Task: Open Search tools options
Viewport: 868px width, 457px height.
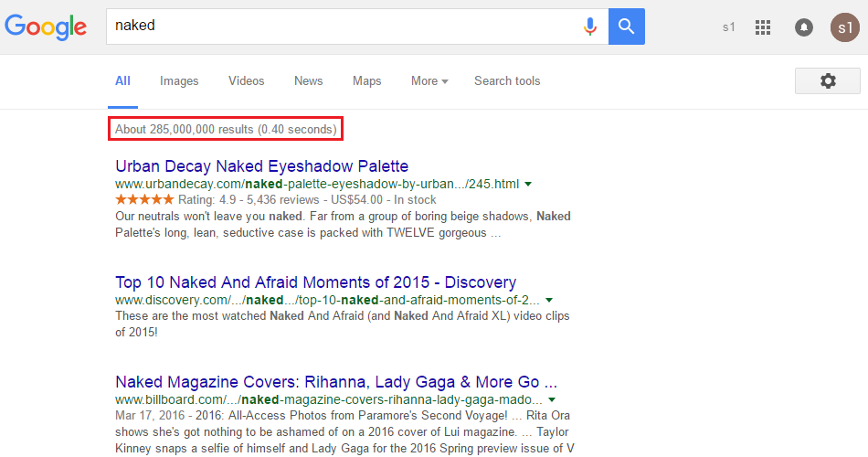Action: (x=507, y=81)
